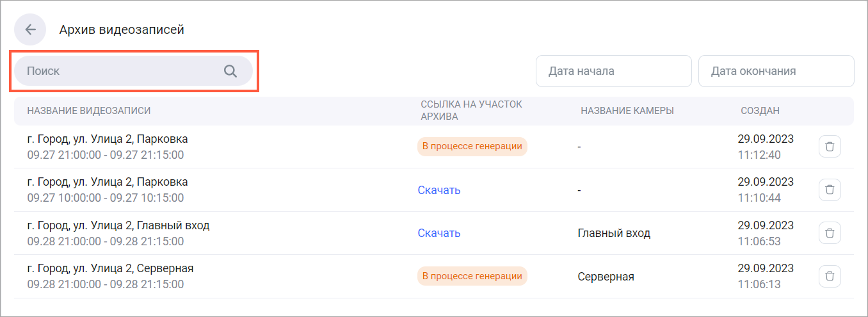Click the Название камеры column header
This screenshot has height=317, width=868.
tap(627, 111)
